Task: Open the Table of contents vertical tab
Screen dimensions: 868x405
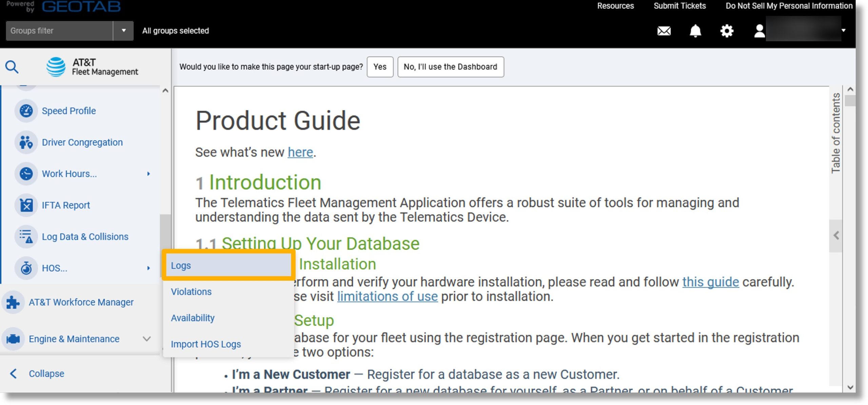Action: tap(836, 133)
